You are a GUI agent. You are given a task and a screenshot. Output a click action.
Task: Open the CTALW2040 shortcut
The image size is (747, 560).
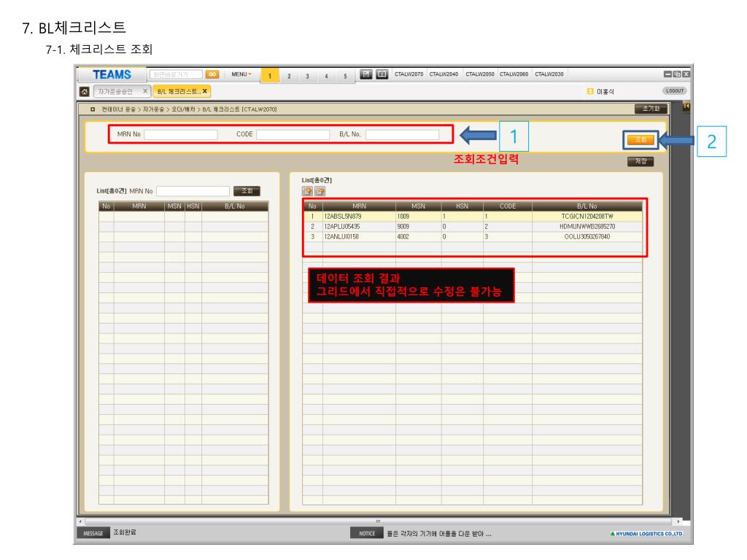coord(443,74)
